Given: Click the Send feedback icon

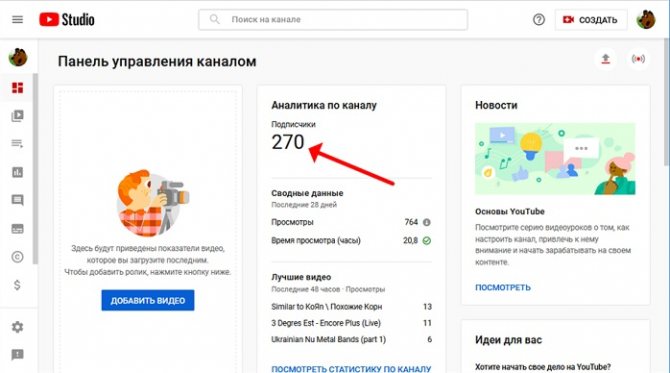Looking at the screenshot, I should 18,355.
